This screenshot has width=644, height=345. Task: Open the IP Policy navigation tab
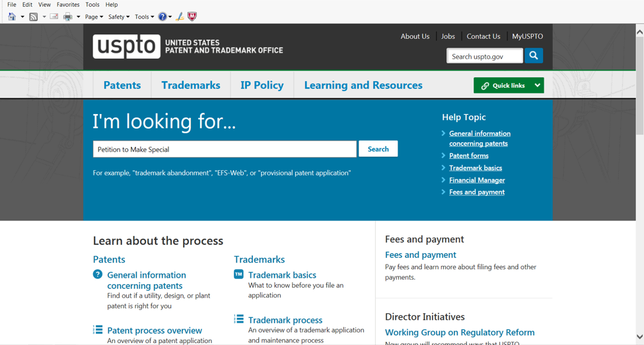pos(262,85)
